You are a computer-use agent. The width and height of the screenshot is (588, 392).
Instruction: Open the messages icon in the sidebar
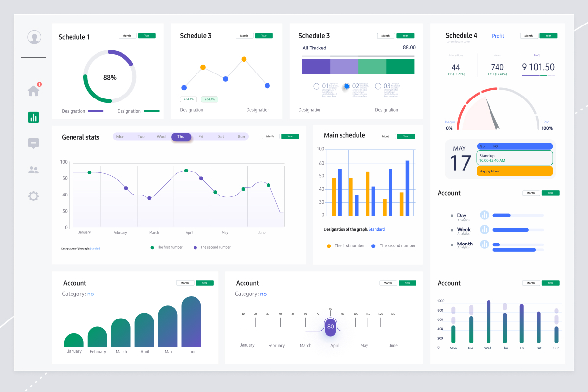point(33,143)
